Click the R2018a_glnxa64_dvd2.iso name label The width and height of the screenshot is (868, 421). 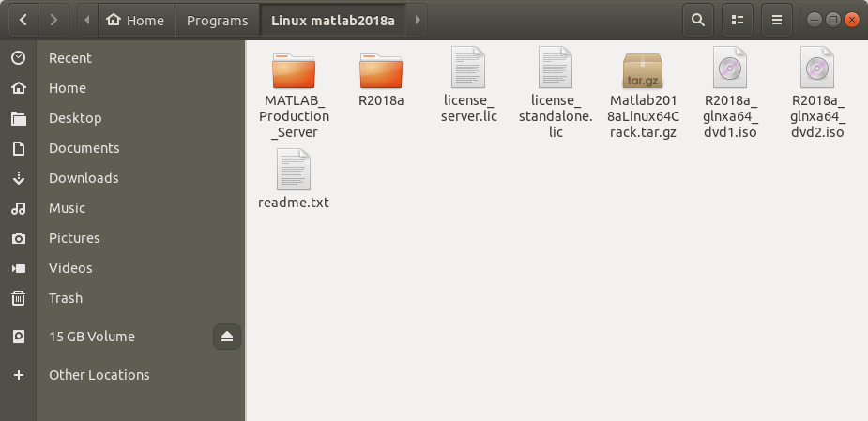(817, 116)
